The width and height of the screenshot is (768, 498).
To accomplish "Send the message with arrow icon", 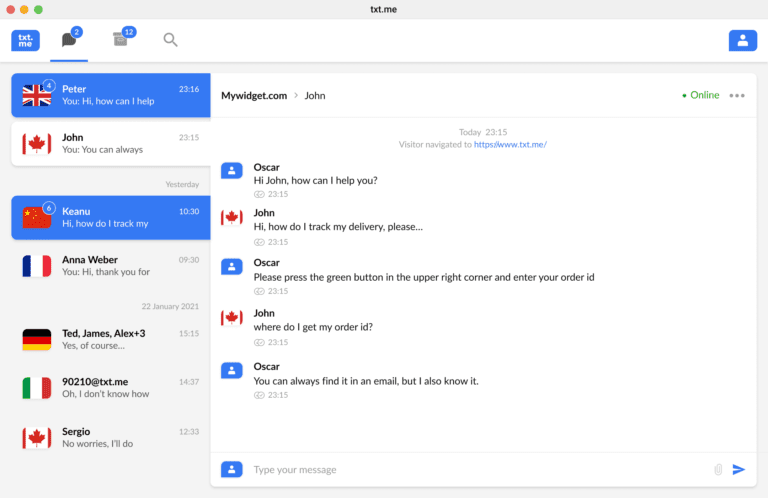I will pos(739,470).
